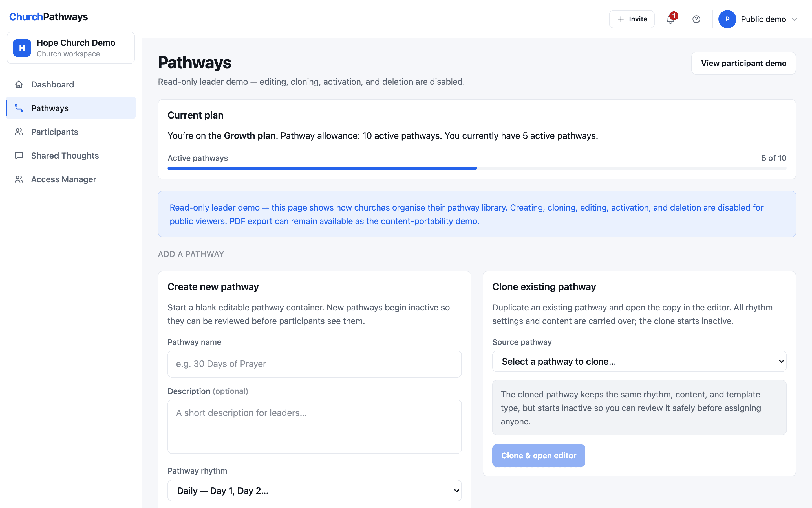
Task: Open the Source pathway dropdown
Action: click(639, 361)
